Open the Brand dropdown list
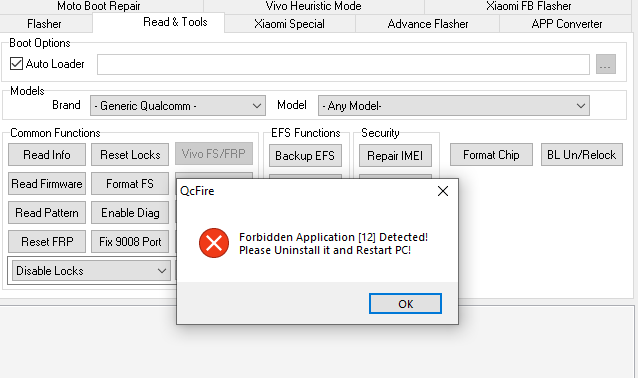Image resolution: width=638 pixels, height=378 pixels. point(178,106)
